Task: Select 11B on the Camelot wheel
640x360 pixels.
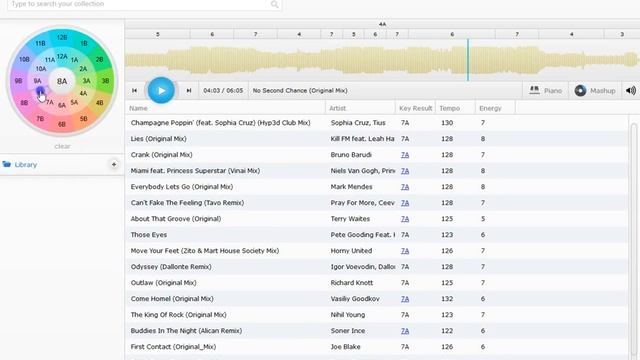Action: 40,43
